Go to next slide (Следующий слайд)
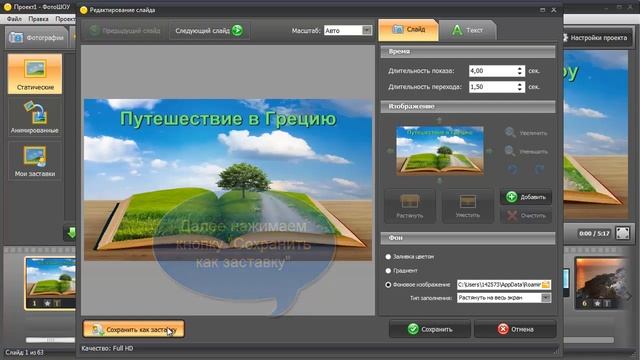This screenshot has width=640, height=360. click(209, 31)
